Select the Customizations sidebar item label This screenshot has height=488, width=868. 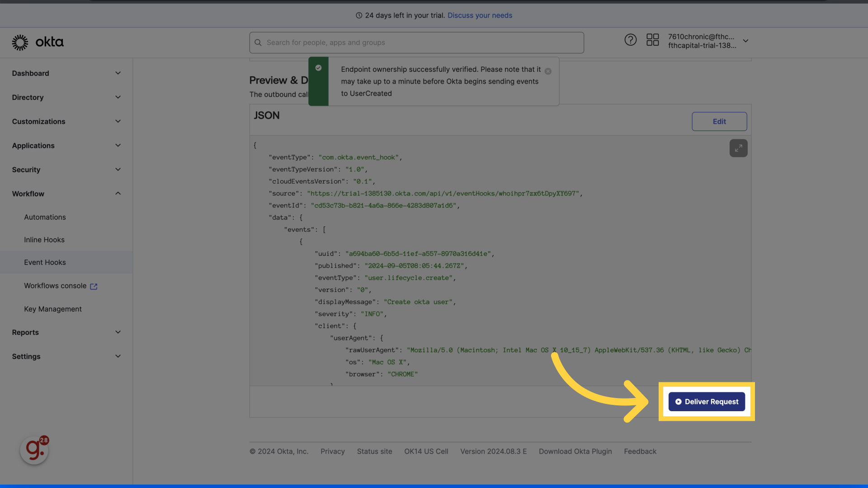pyautogui.click(x=38, y=122)
